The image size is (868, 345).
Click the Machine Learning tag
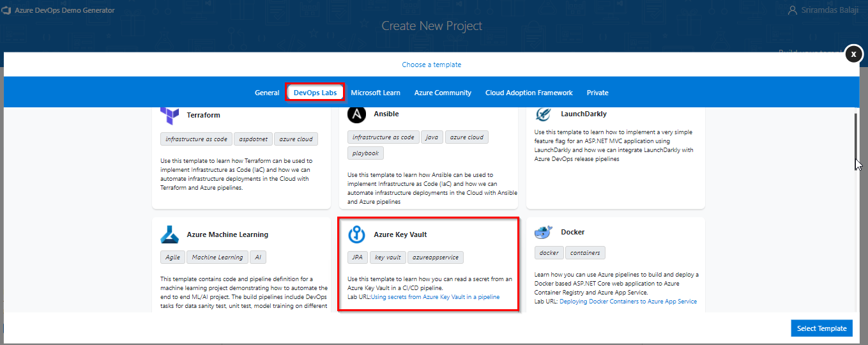pyautogui.click(x=217, y=257)
